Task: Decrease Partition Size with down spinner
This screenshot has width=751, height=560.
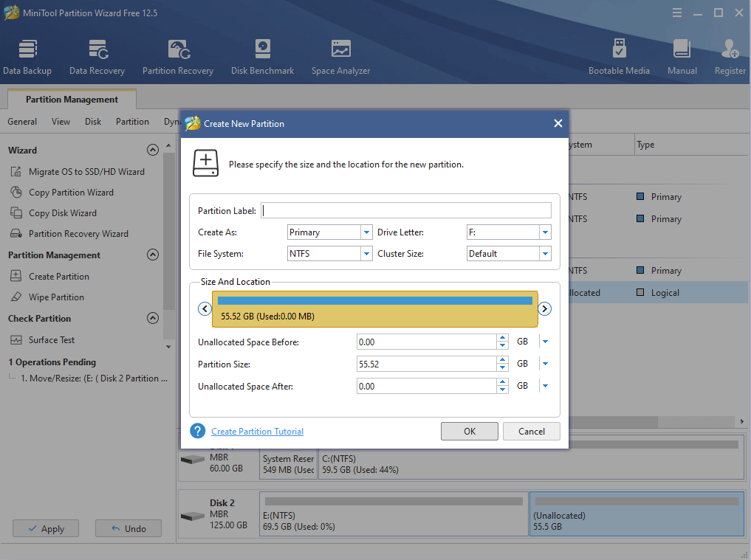Action: [502, 367]
